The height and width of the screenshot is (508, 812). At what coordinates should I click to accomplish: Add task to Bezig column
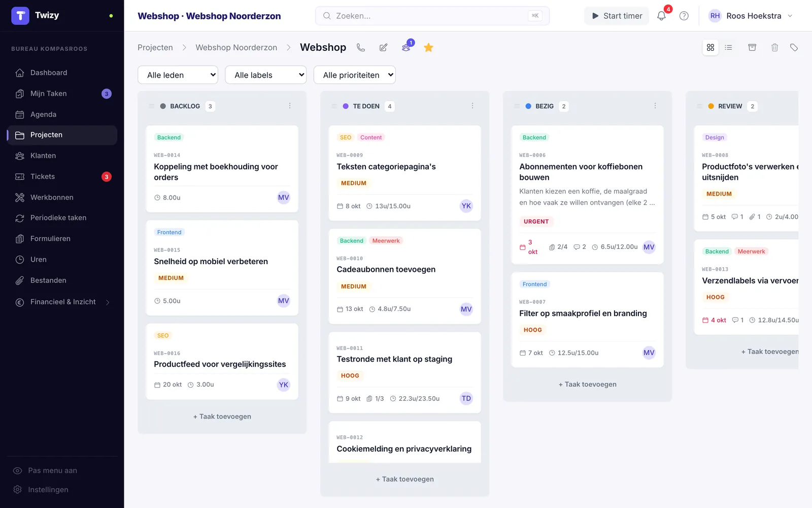(588, 385)
